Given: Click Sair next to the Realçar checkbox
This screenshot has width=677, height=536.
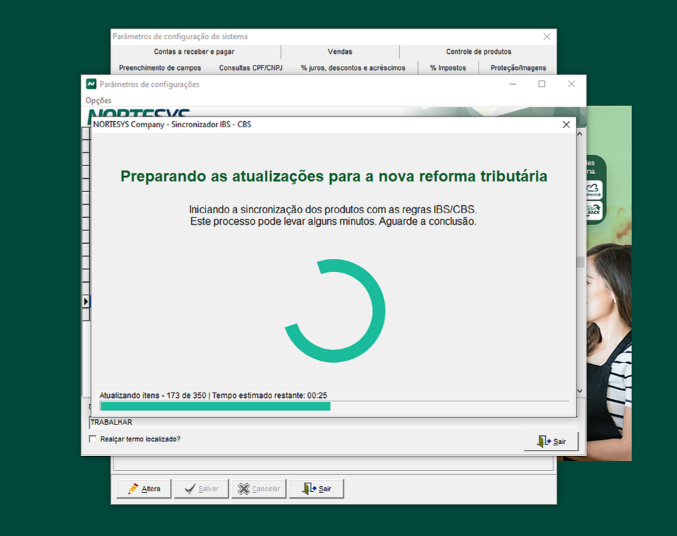Looking at the screenshot, I should click(551, 441).
